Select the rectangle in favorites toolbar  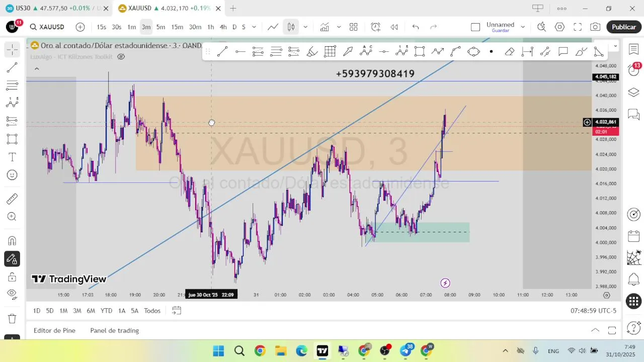pyautogui.click(x=420, y=51)
